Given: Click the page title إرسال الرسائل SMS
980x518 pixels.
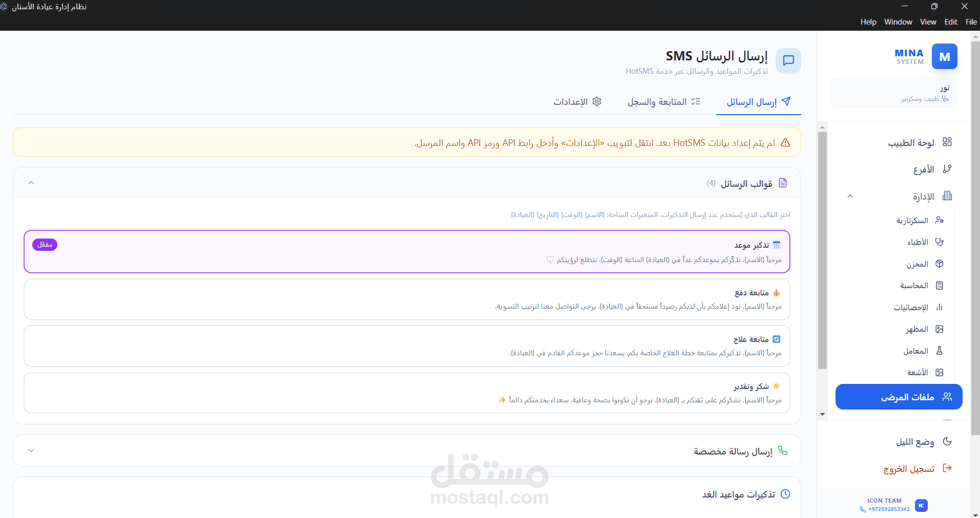Looking at the screenshot, I should [717, 56].
